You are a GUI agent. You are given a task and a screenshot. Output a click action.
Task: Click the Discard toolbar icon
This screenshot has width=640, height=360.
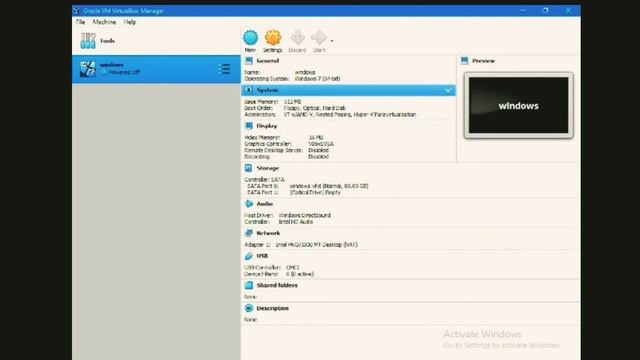[297, 38]
